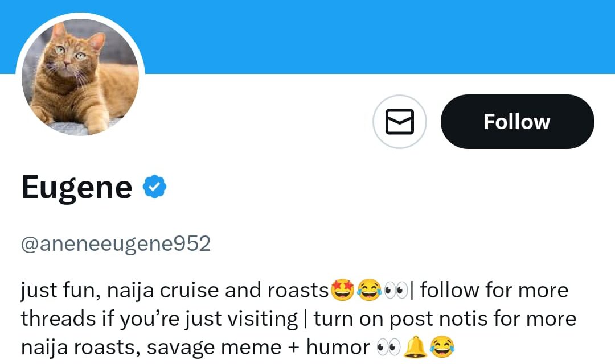Click the handle @aneneeugene952
The height and width of the screenshot is (364, 615).
point(115,243)
